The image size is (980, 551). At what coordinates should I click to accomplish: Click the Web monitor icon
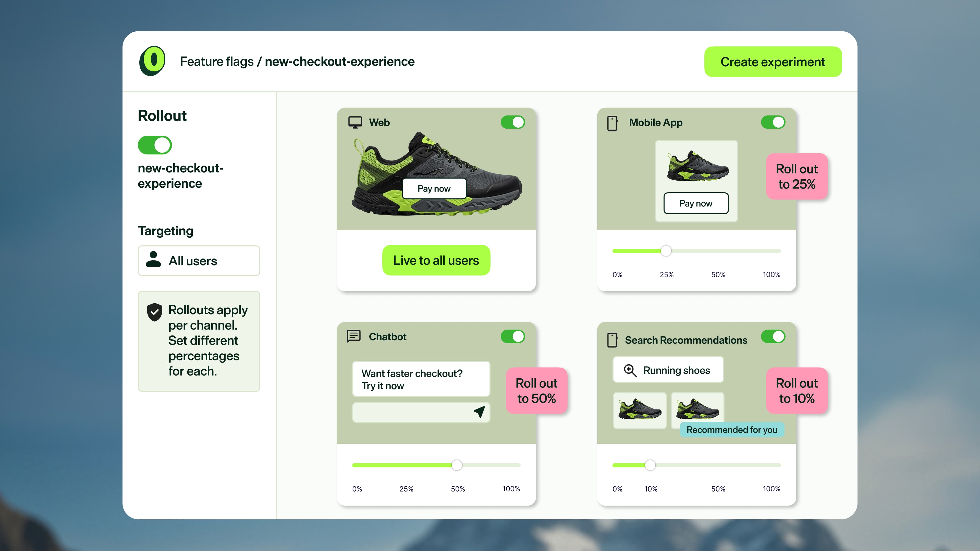355,122
